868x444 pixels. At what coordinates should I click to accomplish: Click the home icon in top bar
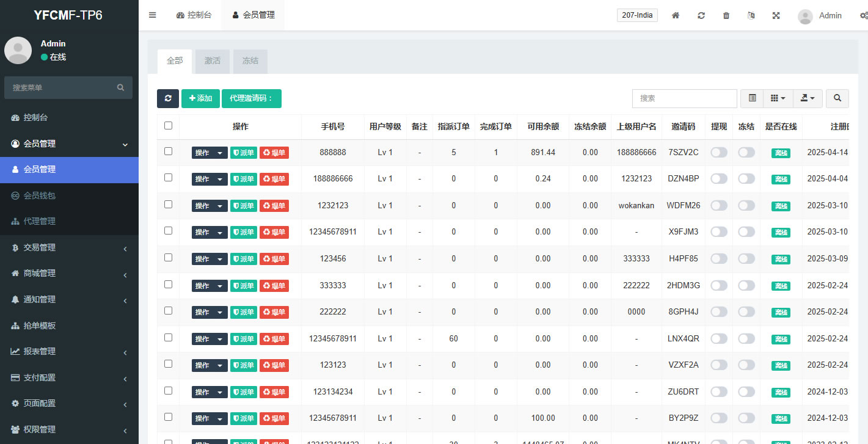pyautogui.click(x=676, y=15)
